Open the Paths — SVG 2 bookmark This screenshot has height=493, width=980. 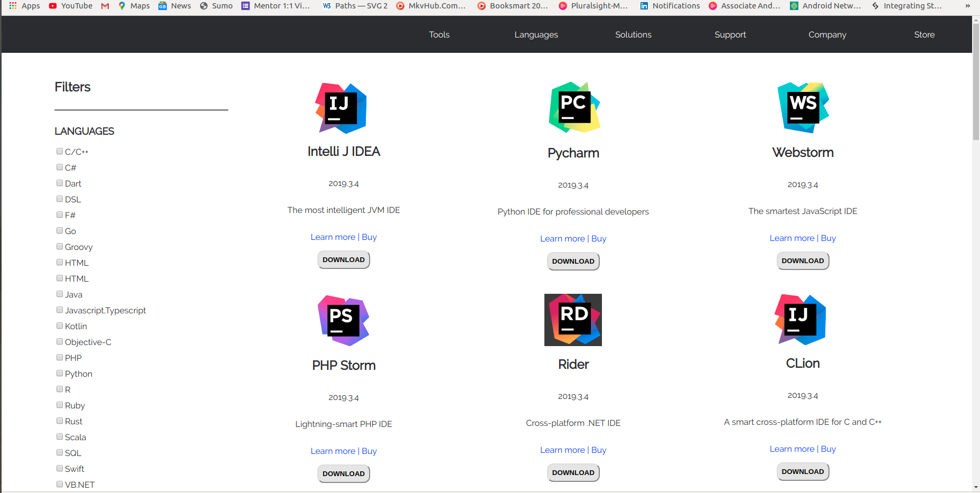(x=355, y=6)
